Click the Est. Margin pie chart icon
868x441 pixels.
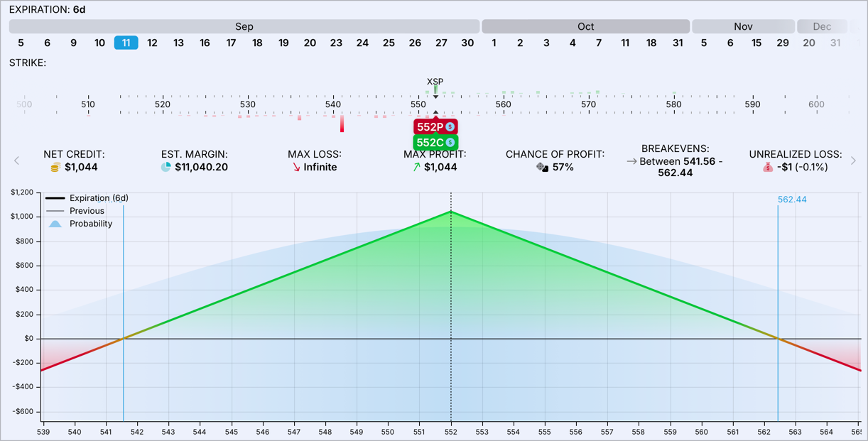tap(166, 168)
